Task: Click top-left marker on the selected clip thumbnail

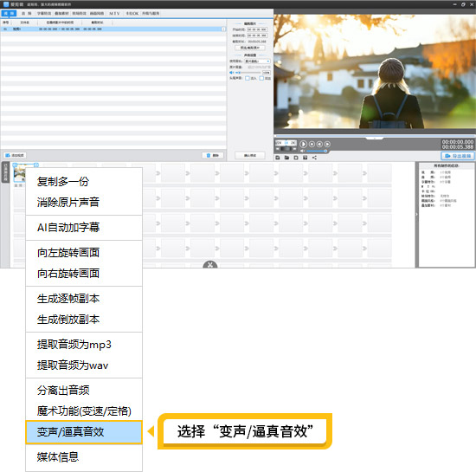Action: [x=15, y=165]
